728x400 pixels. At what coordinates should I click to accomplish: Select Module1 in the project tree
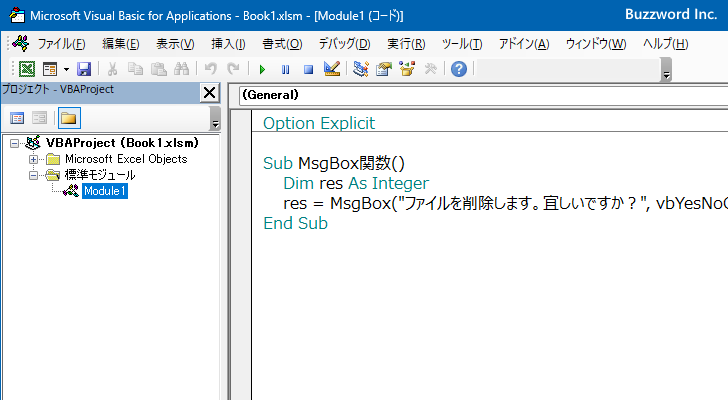coord(105,191)
